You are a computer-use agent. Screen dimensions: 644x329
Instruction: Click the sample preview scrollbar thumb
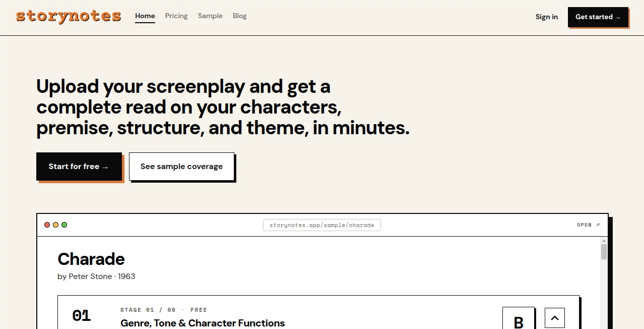(x=604, y=252)
